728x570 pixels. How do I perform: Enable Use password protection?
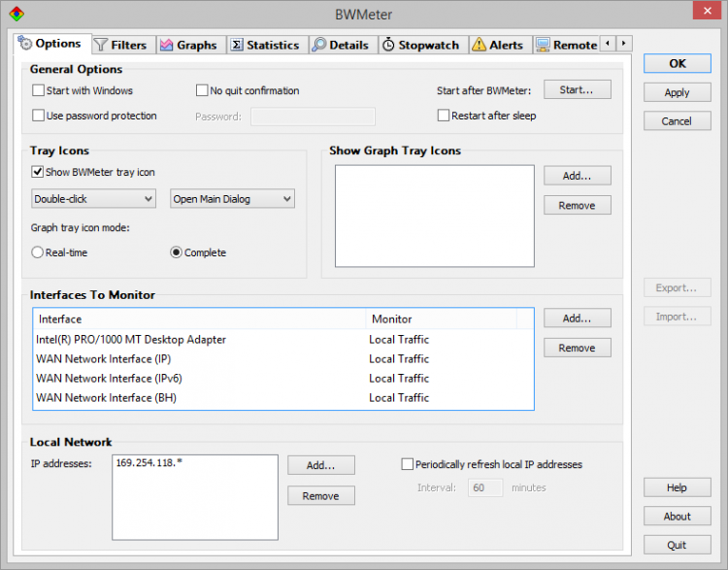click(x=38, y=116)
